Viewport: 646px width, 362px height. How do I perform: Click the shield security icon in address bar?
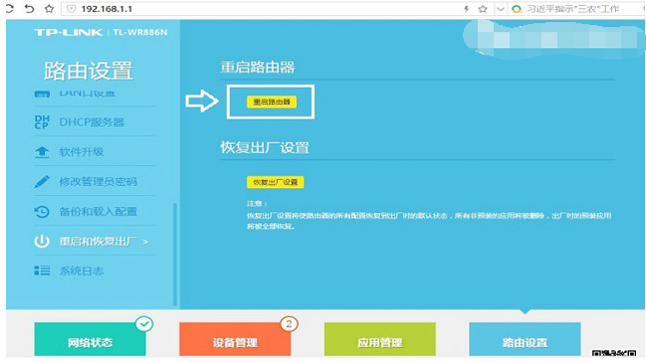tap(71, 9)
